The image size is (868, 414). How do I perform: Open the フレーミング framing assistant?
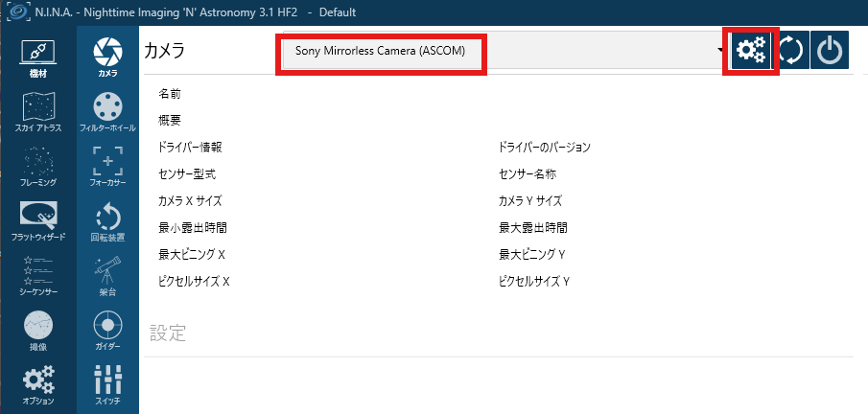point(37,166)
